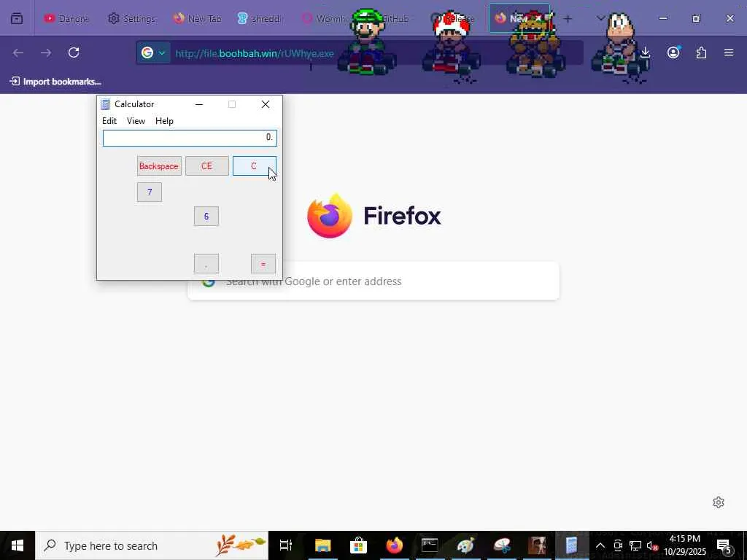Click the Calculator display field
The width and height of the screenshot is (747, 560).
(x=190, y=138)
